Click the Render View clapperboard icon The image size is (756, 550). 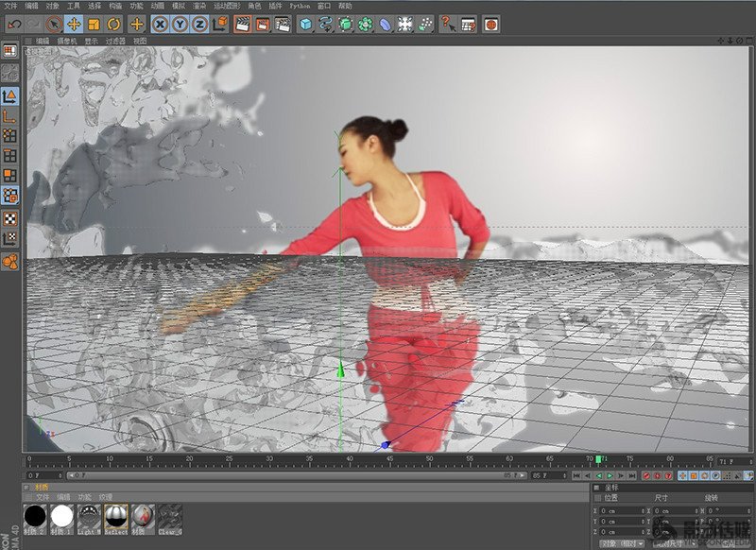pos(242,24)
